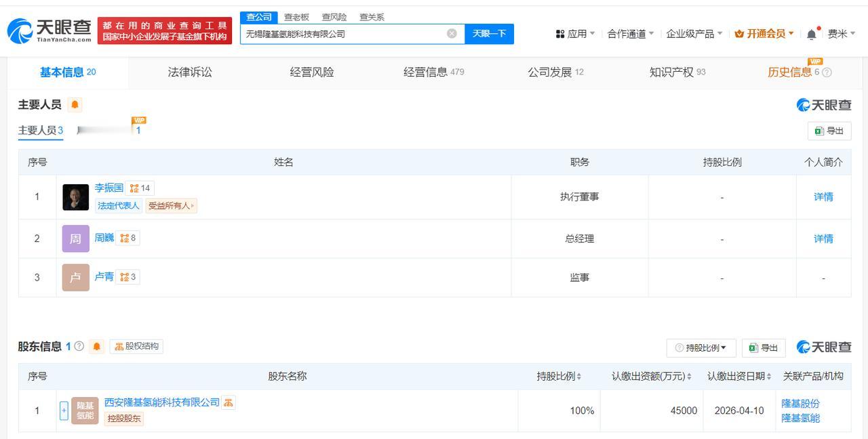
Task: Open the 经营信息 tab
Action: (434, 72)
